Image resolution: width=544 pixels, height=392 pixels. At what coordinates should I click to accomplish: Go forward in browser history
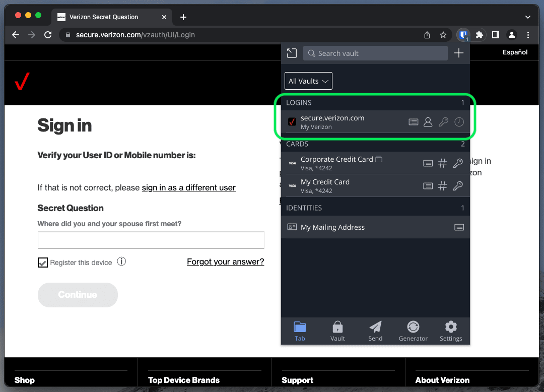coord(32,35)
